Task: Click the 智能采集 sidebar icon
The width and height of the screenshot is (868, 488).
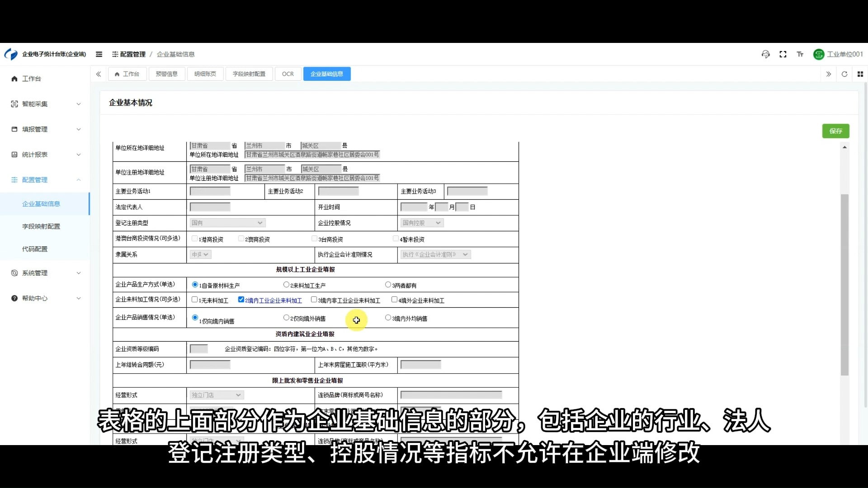Action: click(14, 104)
